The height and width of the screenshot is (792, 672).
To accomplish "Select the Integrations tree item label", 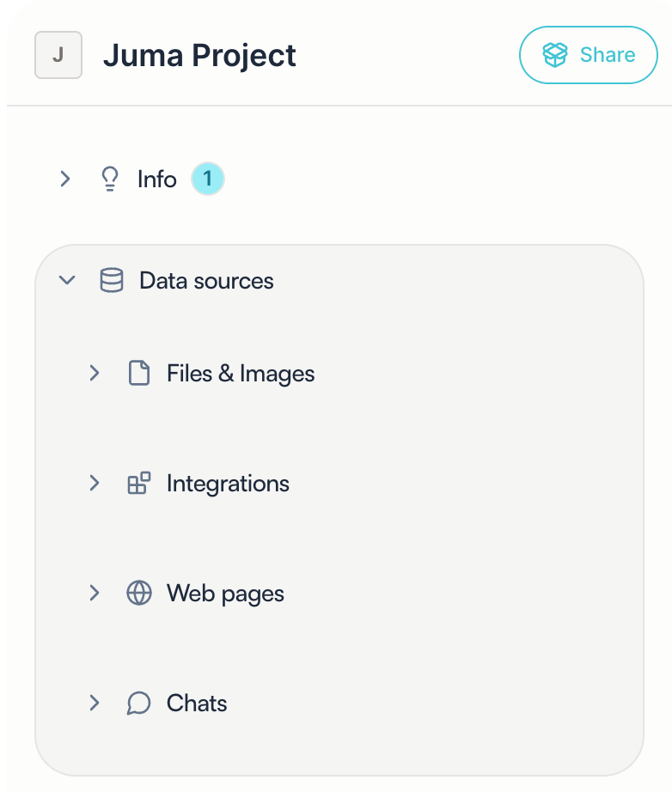I will coord(228,484).
